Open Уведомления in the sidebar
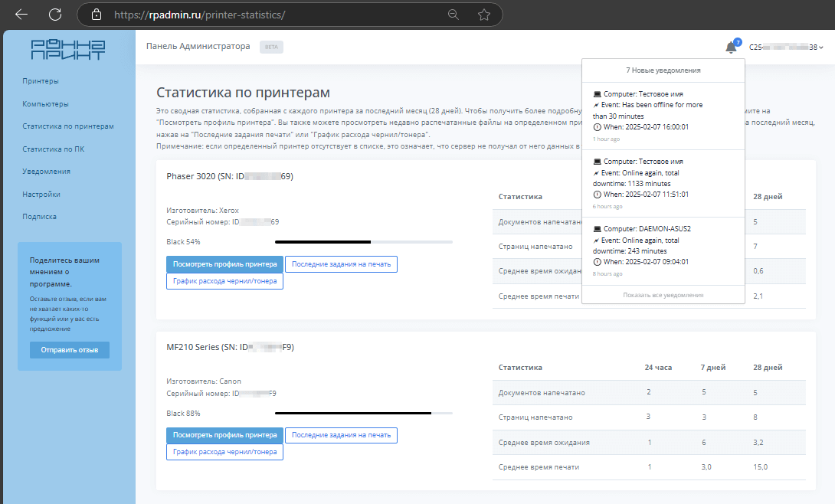Viewport: 835px width, 504px height. click(47, 172)
